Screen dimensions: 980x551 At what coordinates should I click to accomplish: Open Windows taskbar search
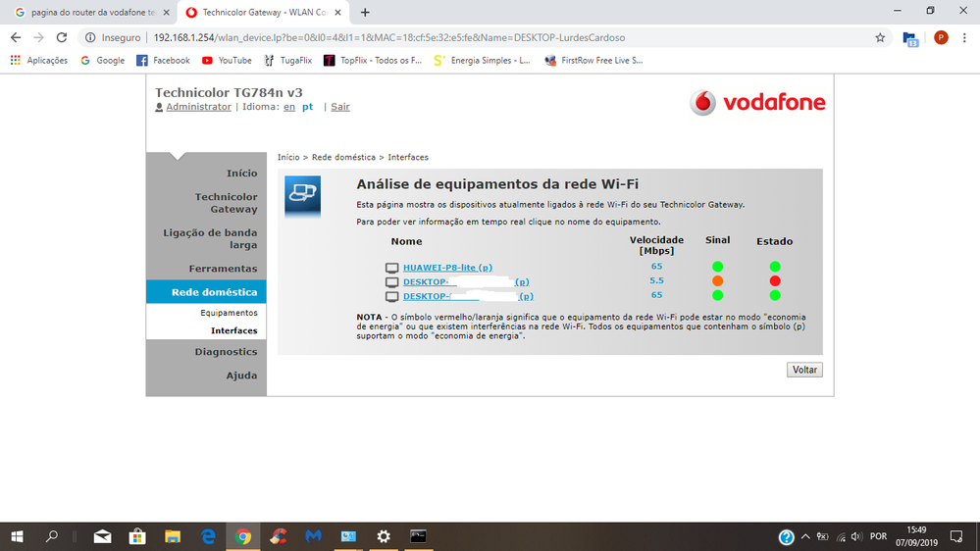point(52,536)
